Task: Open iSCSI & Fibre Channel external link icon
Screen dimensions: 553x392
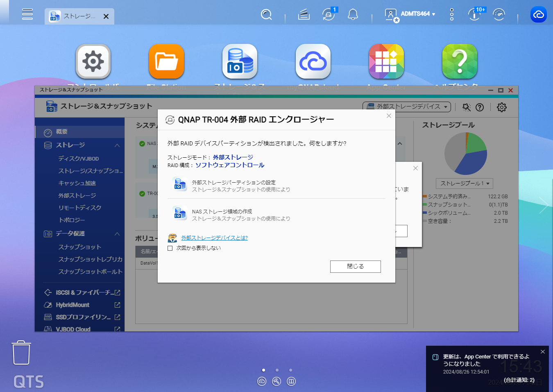Action: pos(117,292)
